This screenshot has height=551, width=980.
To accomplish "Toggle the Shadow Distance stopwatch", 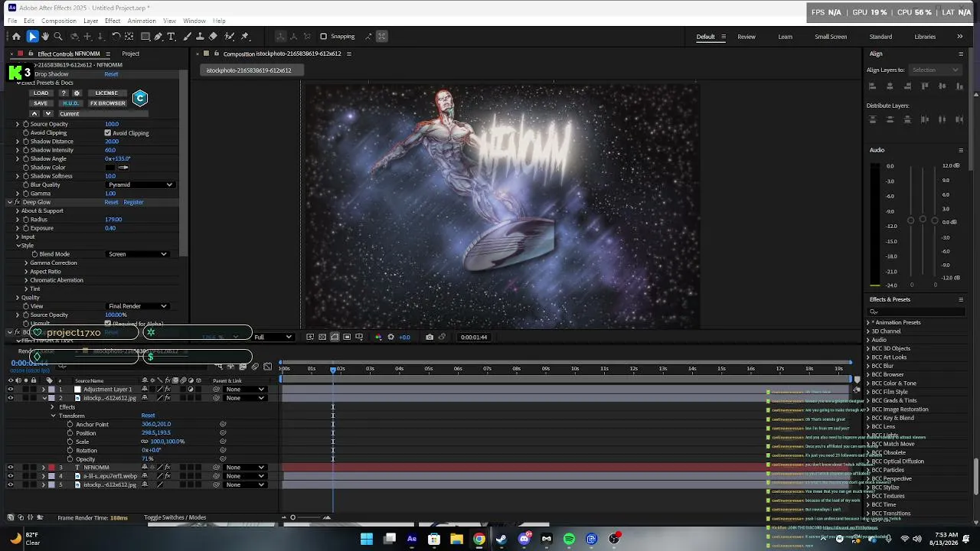I will 26,142.
